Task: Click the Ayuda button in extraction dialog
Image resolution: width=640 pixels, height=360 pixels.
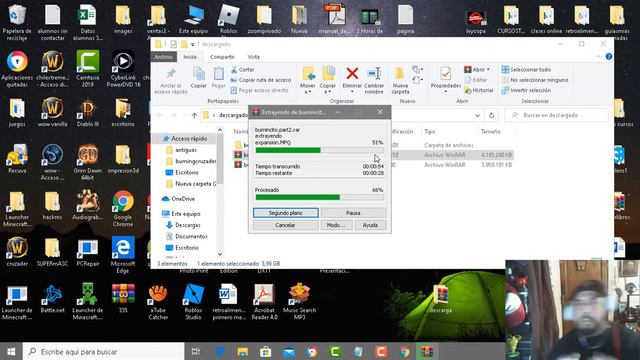Action: point(370,225)
